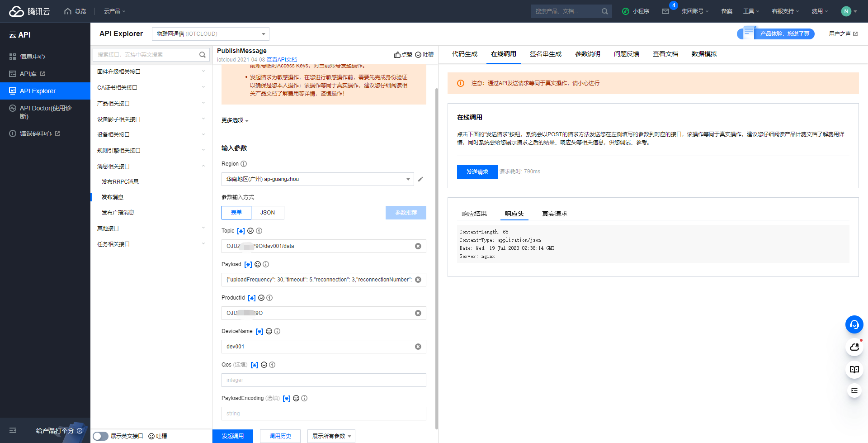
Task: Click the info icon beside Region label
Action: tap(244, 164)
